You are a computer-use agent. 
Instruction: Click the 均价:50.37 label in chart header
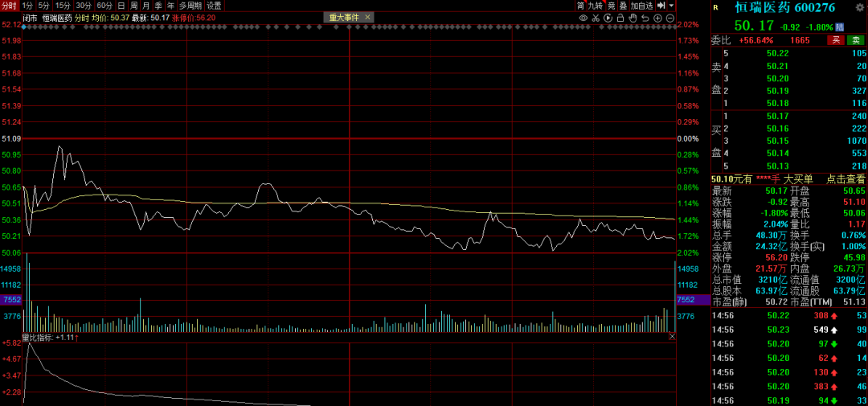tap(110, 18)
